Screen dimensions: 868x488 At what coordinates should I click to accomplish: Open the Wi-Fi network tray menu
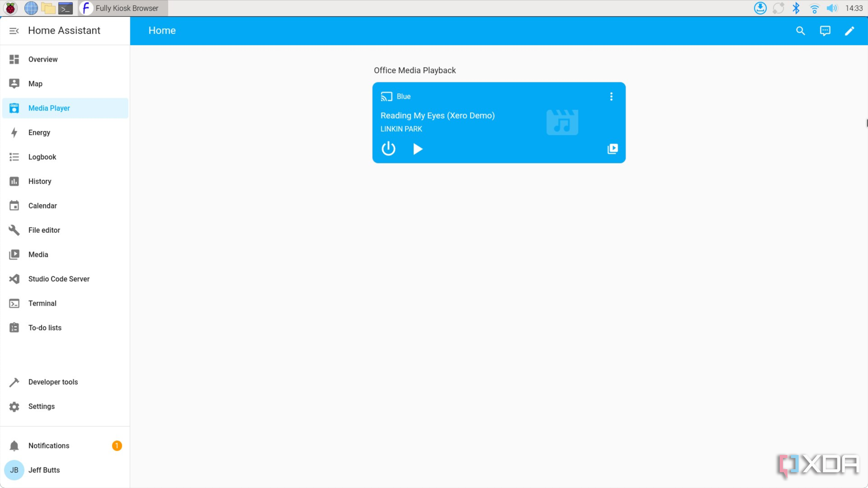[x=814, y=8]
